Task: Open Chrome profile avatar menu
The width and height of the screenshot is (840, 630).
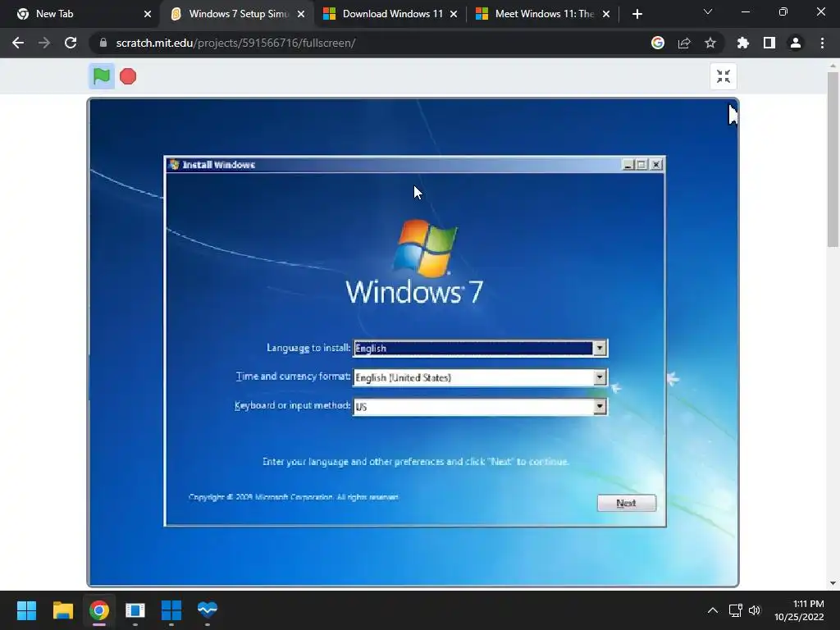Action: tap(796, 43)
